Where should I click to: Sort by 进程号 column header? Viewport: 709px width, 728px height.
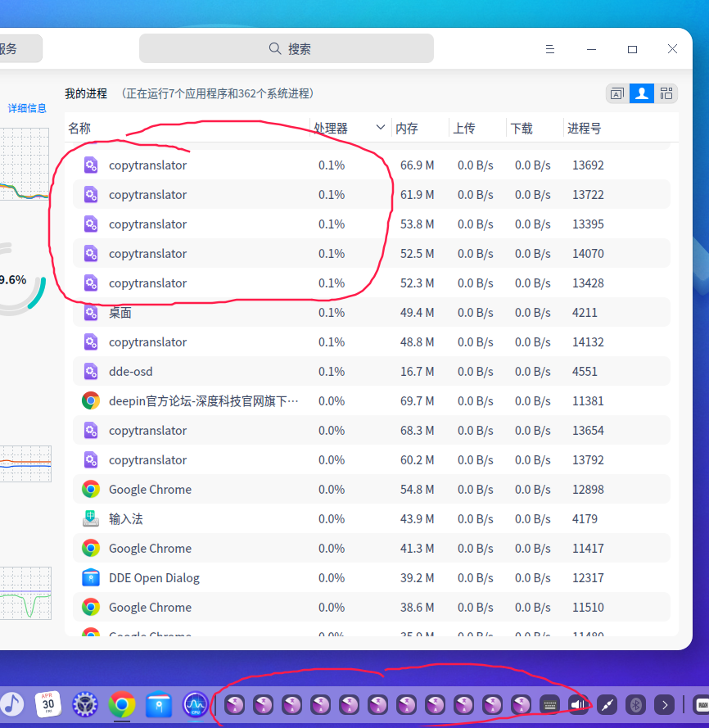click(x=621, y=128)
